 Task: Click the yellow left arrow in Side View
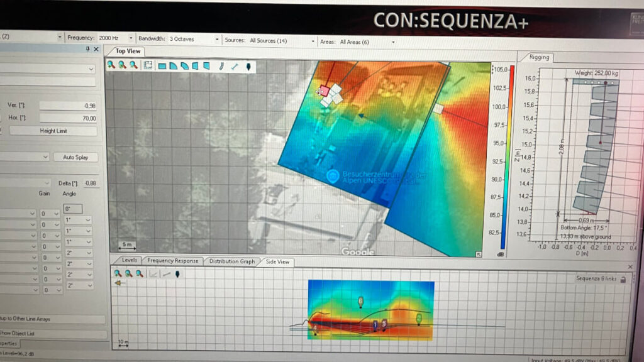point(119,283)
